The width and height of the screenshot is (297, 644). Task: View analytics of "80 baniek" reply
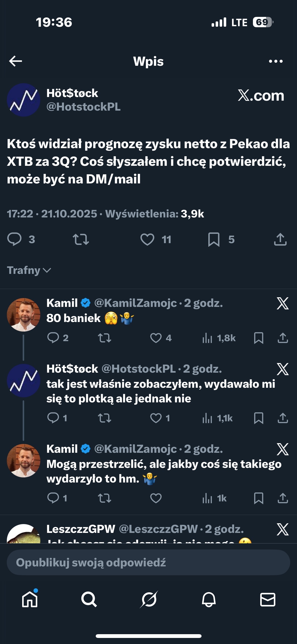[207, 338]
